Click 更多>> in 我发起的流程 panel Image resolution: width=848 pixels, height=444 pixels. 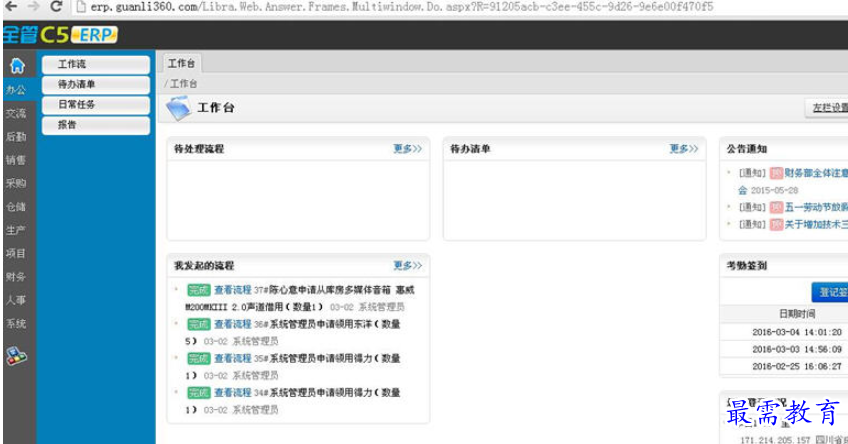(407, 266)
